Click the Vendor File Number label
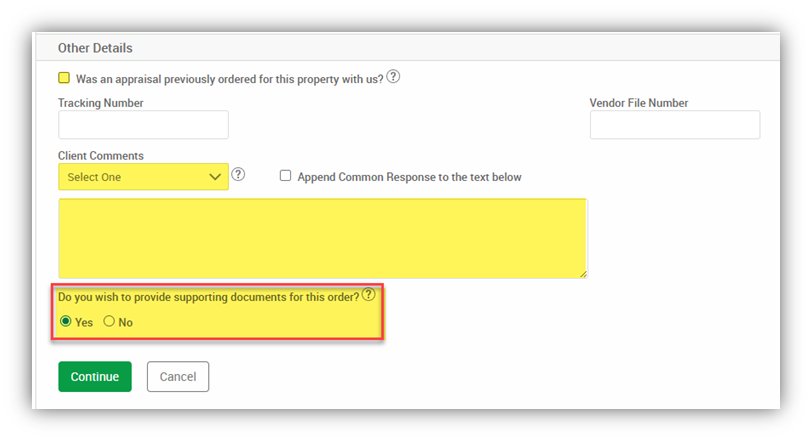812x441 pixels. point(639,103)
